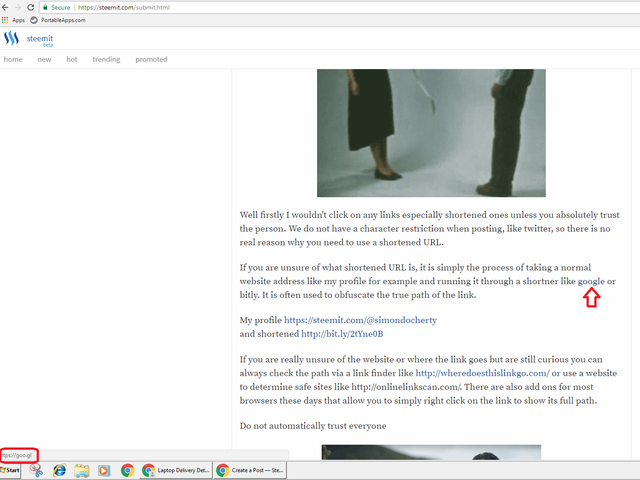Click the text 'Do not automatically trust everyone'
Screen dimensions: 640x480
point(313,426)
